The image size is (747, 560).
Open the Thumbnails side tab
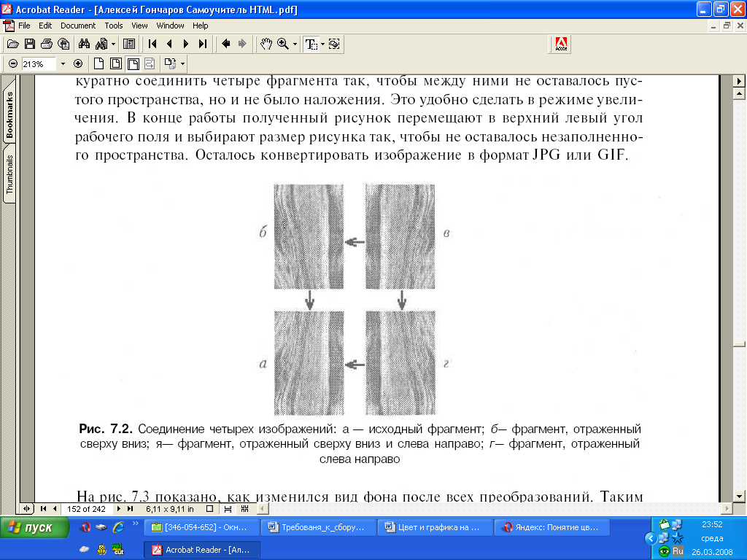click(x=9, y=174)
